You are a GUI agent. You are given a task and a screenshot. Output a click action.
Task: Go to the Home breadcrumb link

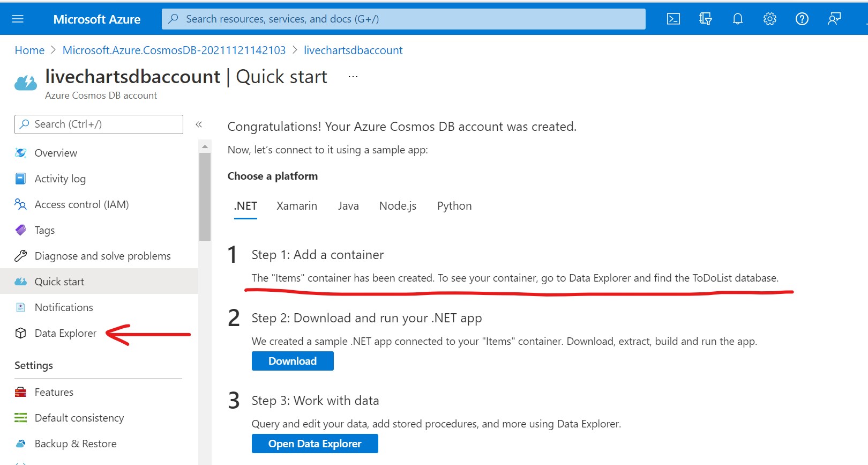29,50
